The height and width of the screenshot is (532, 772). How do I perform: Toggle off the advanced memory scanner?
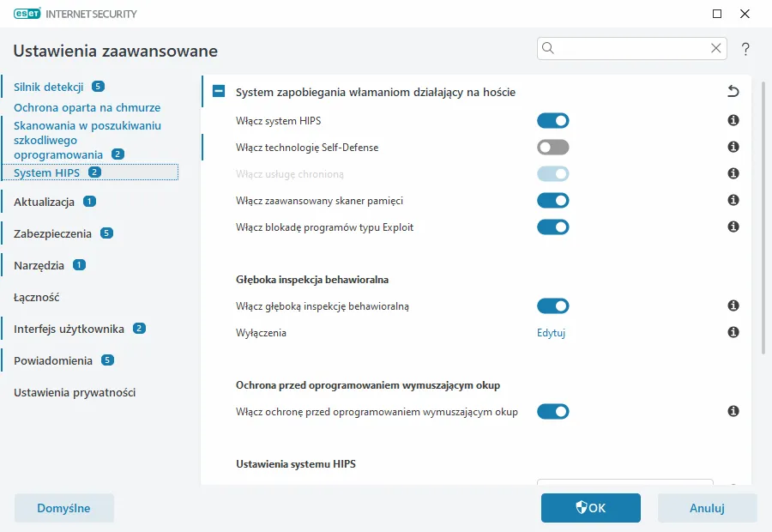pos(553,200)
